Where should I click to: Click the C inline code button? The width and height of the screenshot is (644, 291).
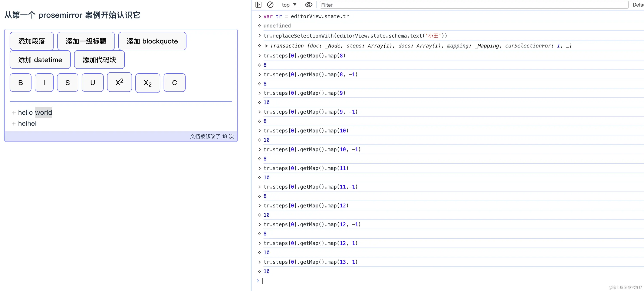(x=174, y=83)
